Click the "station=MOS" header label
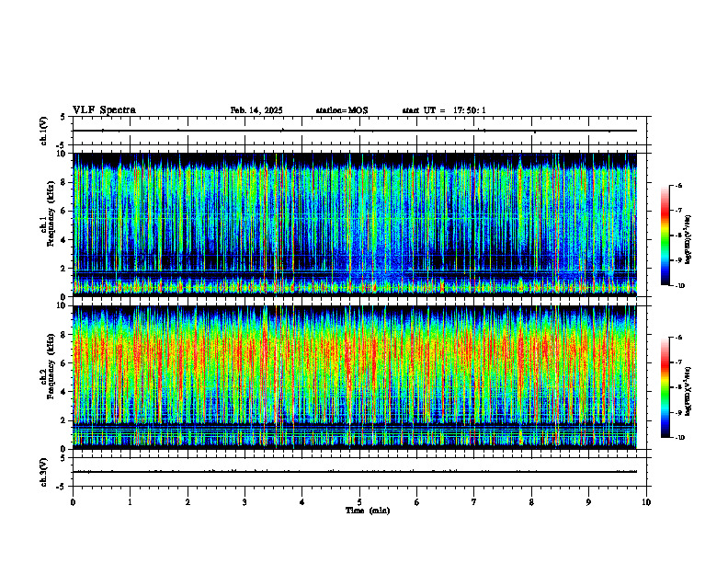Image resolution: width=728 pixels, height=563 pixels. click(x=342, y=110)
